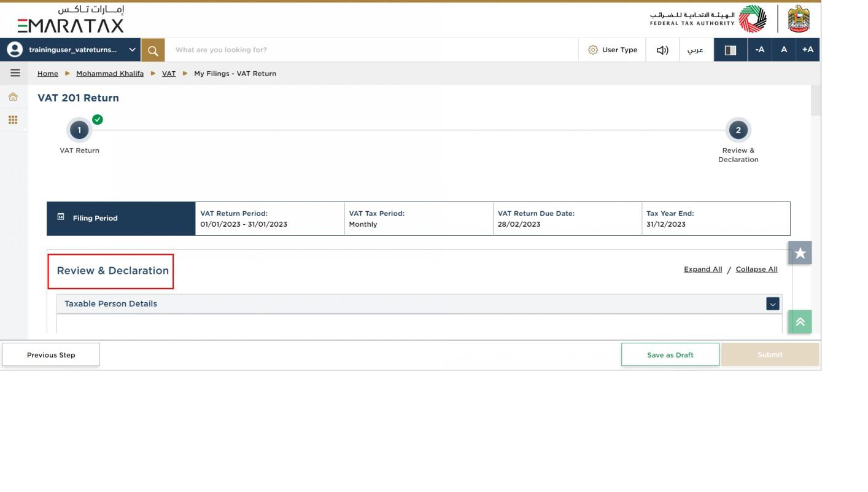This screenshot has width=868, height=492.
Task: Click the home icon in sidebar
Action: tap(13, 96)
